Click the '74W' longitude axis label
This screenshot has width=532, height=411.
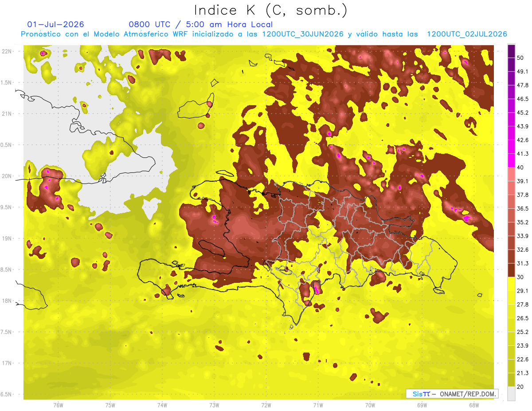point(162,405)
